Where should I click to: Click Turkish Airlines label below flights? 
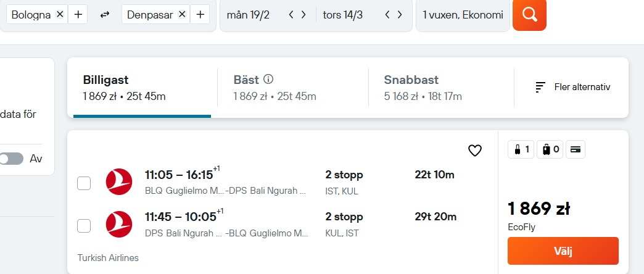tap(108, 258)
